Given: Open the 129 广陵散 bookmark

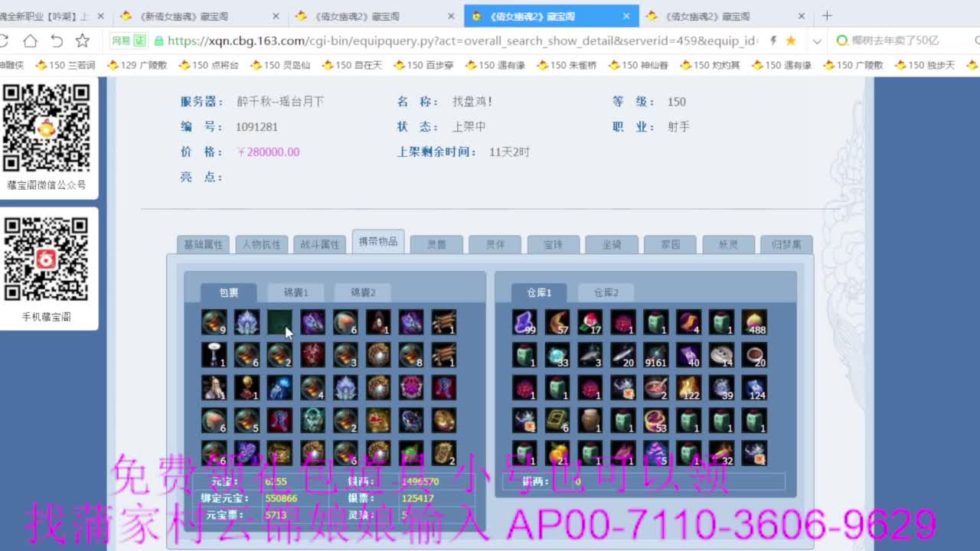Looking at the screenshot, I should tap(138, 65).
